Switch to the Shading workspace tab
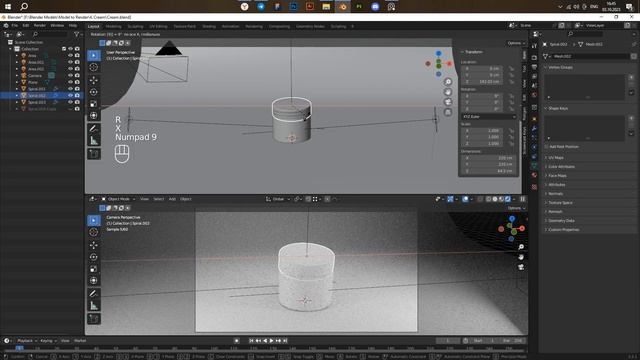Image resolution: width=640 pixels, height=360 pixels. [x=209, y=27]
